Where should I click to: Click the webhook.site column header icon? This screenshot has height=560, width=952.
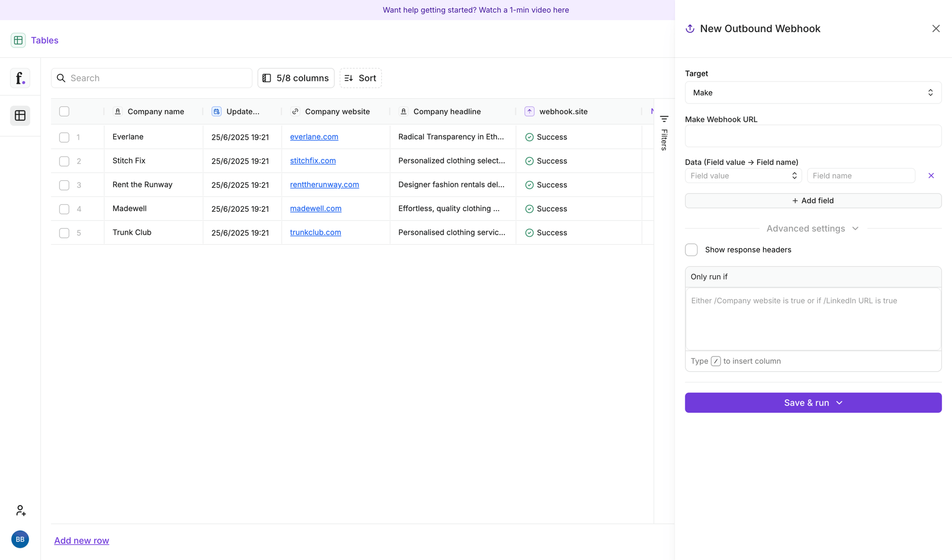coord(529,112)
